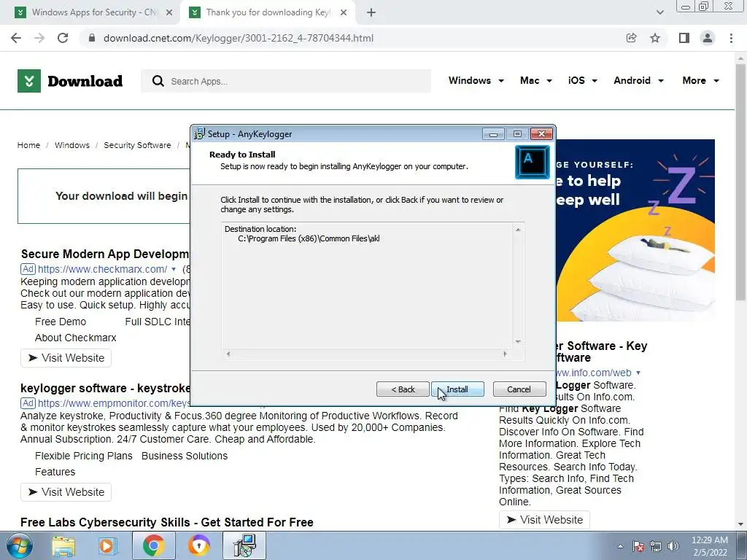Viewport: 747px width, 560px height.
Task: Click Visit Website in right sidebar ad
Action: [x=544, y=520]
